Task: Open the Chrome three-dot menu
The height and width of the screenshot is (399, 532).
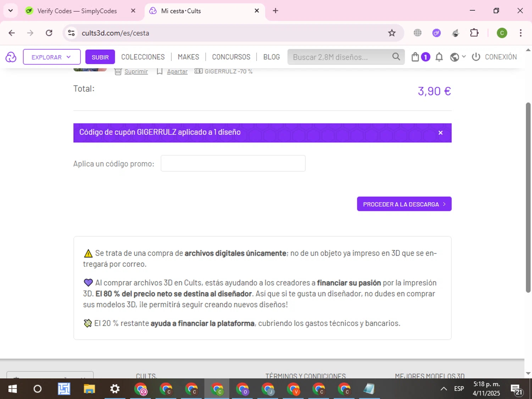Action: coord(521,33)
